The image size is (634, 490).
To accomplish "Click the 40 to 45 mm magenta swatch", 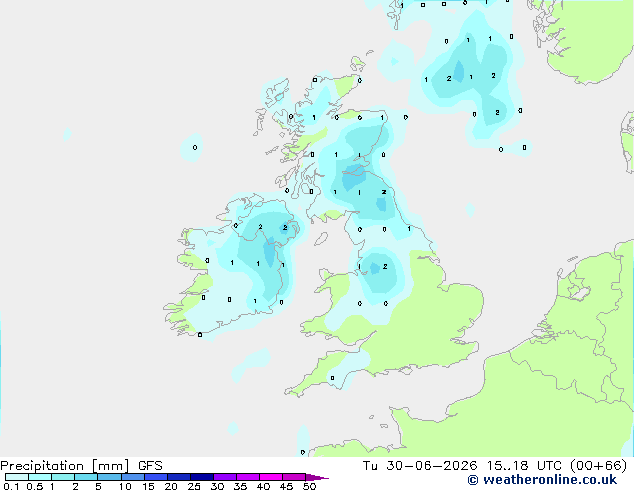I will tap(271, 477).
